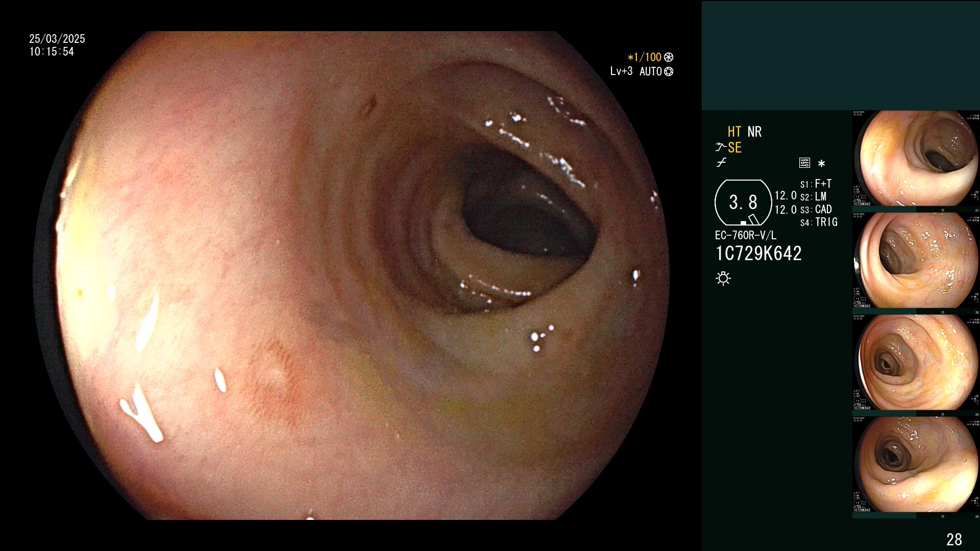Open the second captured thumbnail
The image size is (980, 551).
click(x=916, y=261)
